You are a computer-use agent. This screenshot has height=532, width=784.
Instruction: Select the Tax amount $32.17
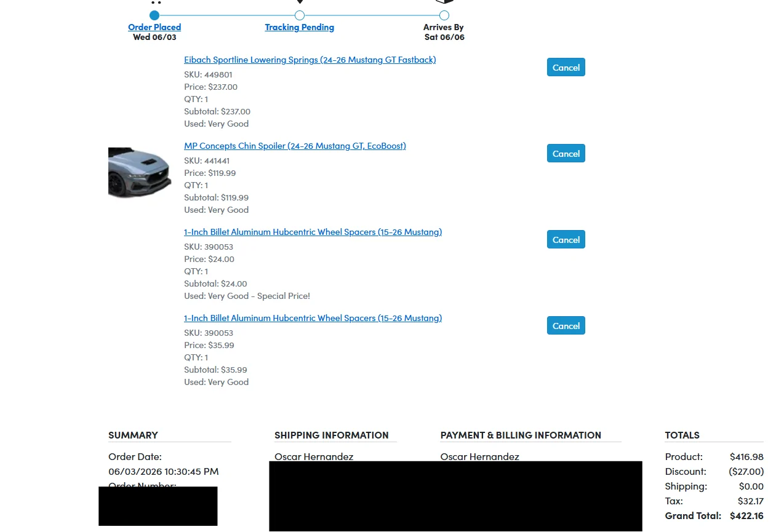click(x=751, y=501)
